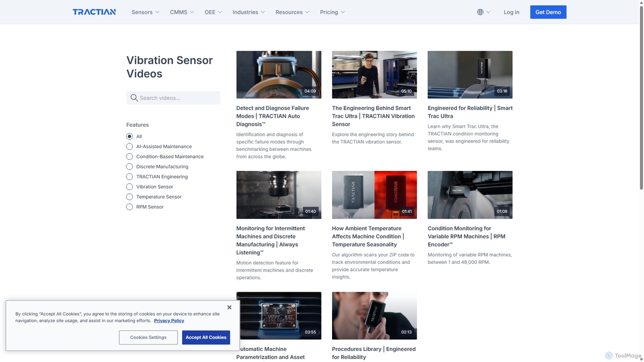Image resolution: width=644 pixels, height=362 pixels.
Task: Click description 'Motion detection feature for intermittent'
Action: (275, 270)
